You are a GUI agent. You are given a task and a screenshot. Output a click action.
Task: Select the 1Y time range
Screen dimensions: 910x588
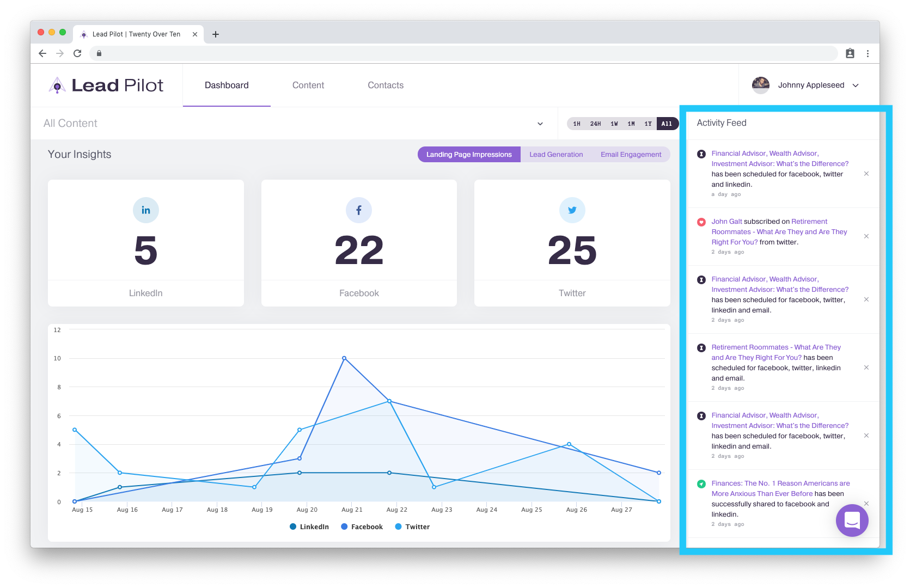(648, 124)
